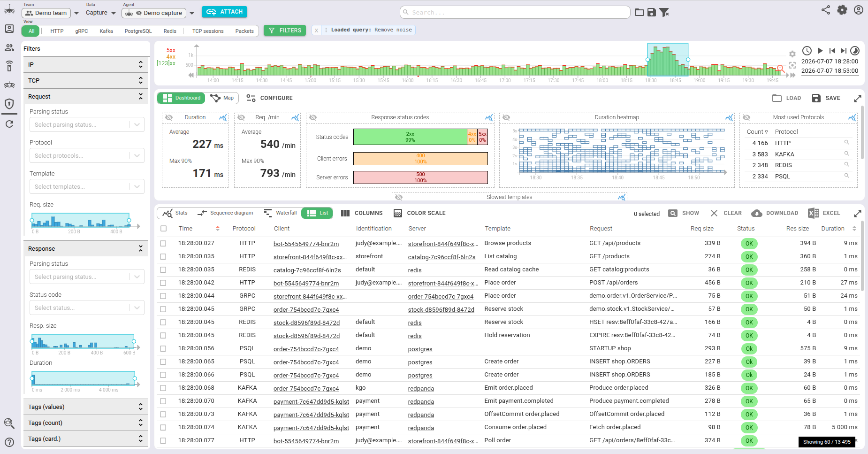868x454 pixels.
Task: Switch to the Map tab
Action: pos(222,98)
